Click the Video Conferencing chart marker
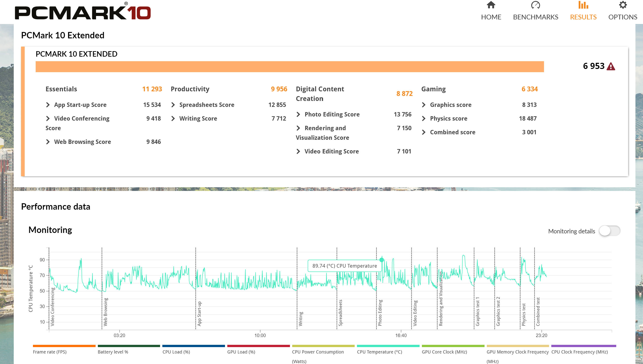Viewport: 643px width, 364px height. coord(52,307)
